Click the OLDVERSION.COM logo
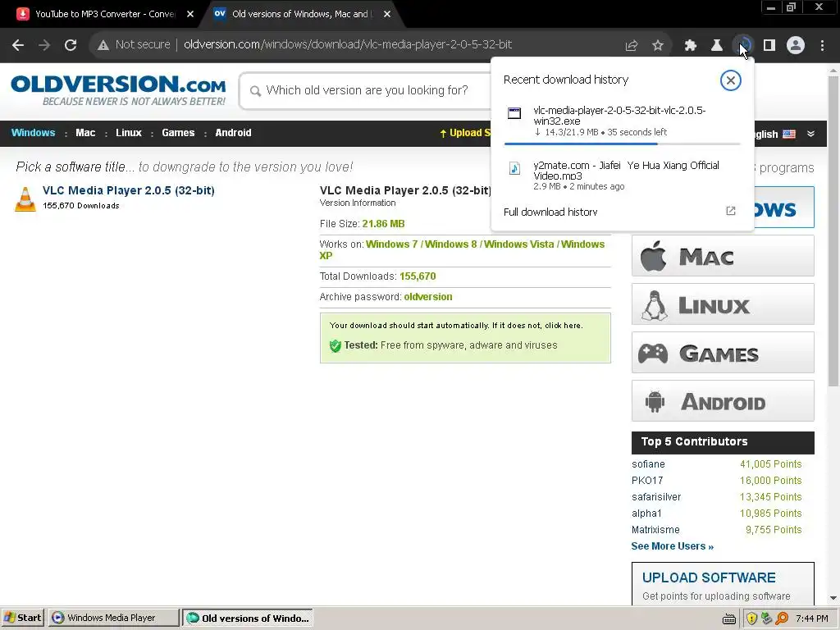Screen dimensions: 840x630 118,90
